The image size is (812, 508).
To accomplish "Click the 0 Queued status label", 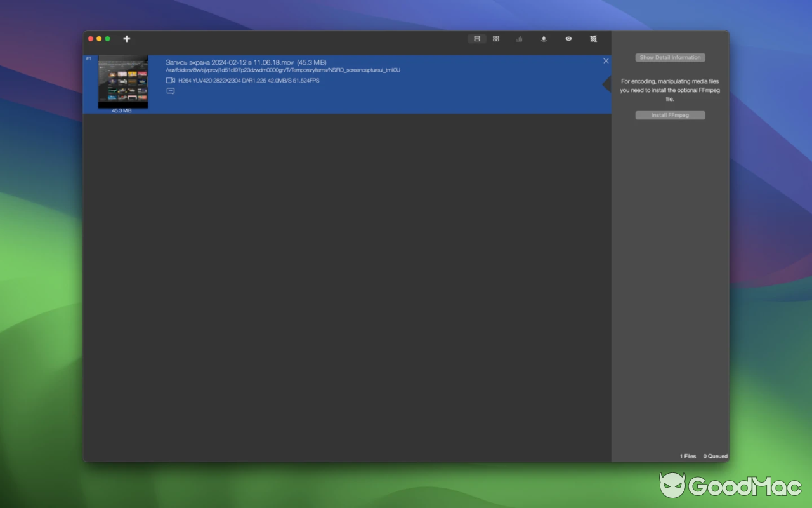I will click(x=715, y=456).
